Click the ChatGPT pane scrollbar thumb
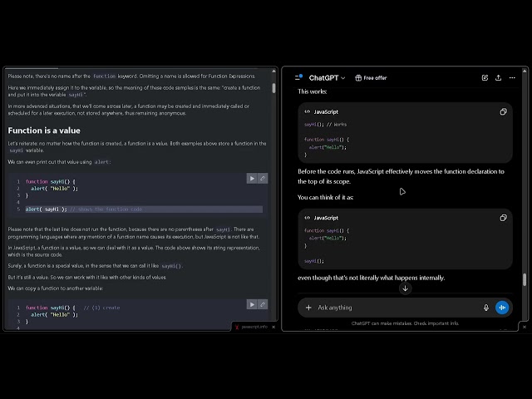 pyautogui.click(x=525, y=279)
